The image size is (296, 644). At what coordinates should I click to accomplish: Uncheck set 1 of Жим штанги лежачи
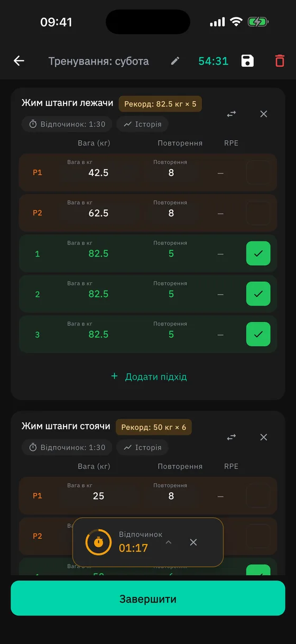coord(258,253)
